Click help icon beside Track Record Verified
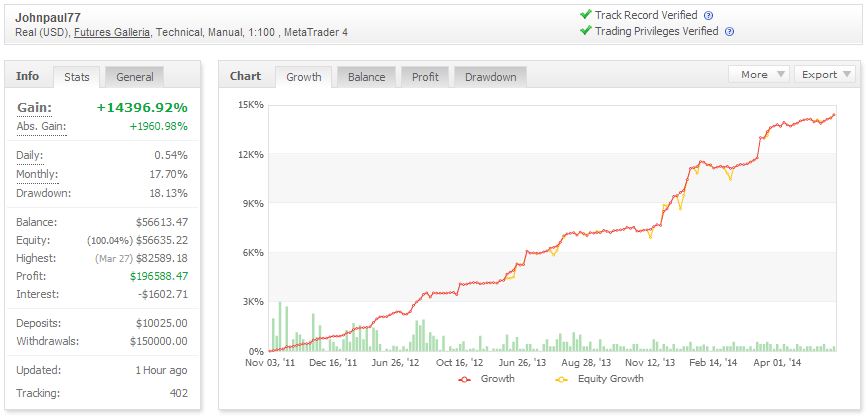 [709, 16]
